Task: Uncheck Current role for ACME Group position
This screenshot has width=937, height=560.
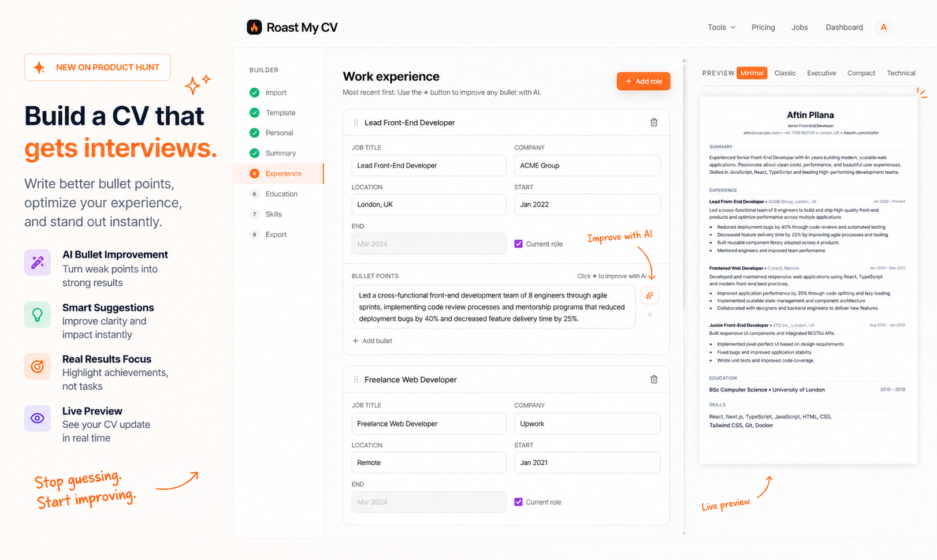Action: 518,244
